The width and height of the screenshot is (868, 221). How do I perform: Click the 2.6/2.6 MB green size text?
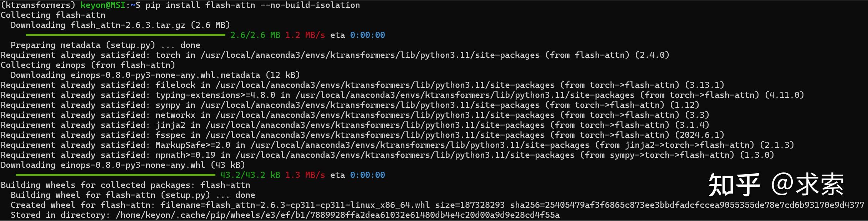255,35
